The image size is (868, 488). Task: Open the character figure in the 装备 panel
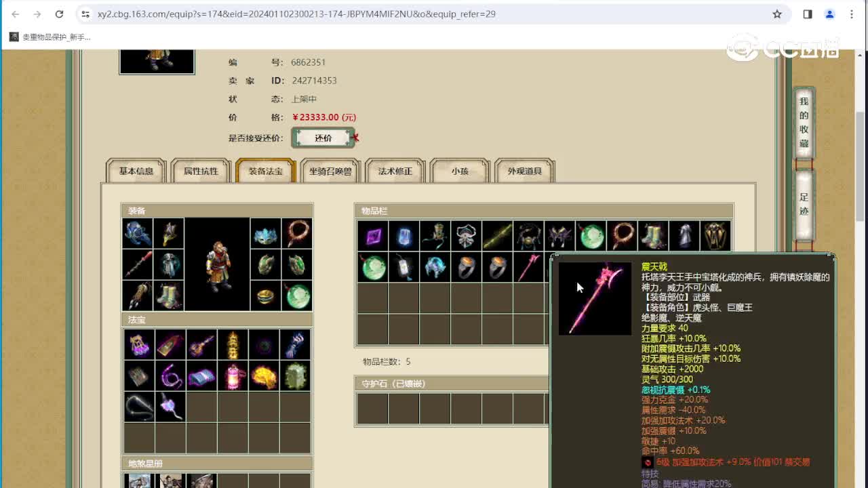click(x=217, y=264)
